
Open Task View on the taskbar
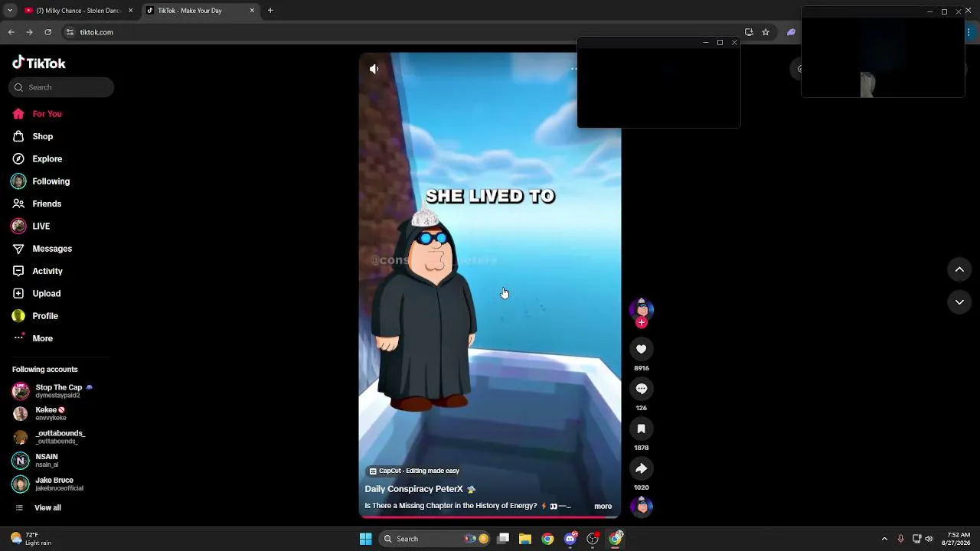click(503, 539)
